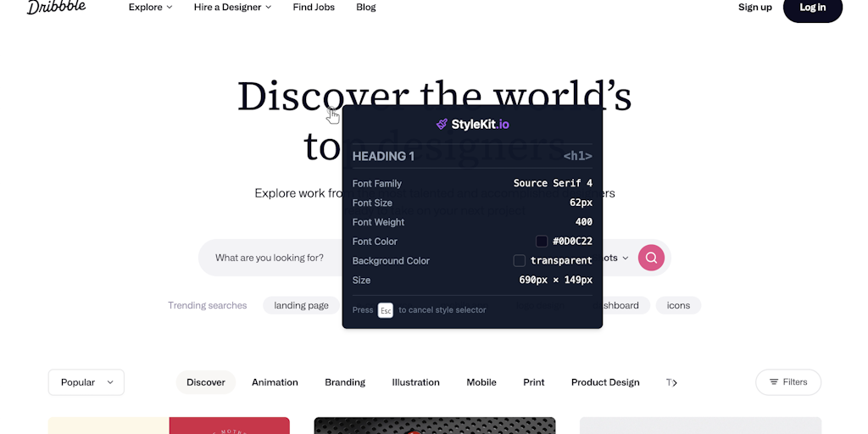Select the Discover category tab
Image resolution: width=868 pixels, height=434 pixels.
point(206,382)
